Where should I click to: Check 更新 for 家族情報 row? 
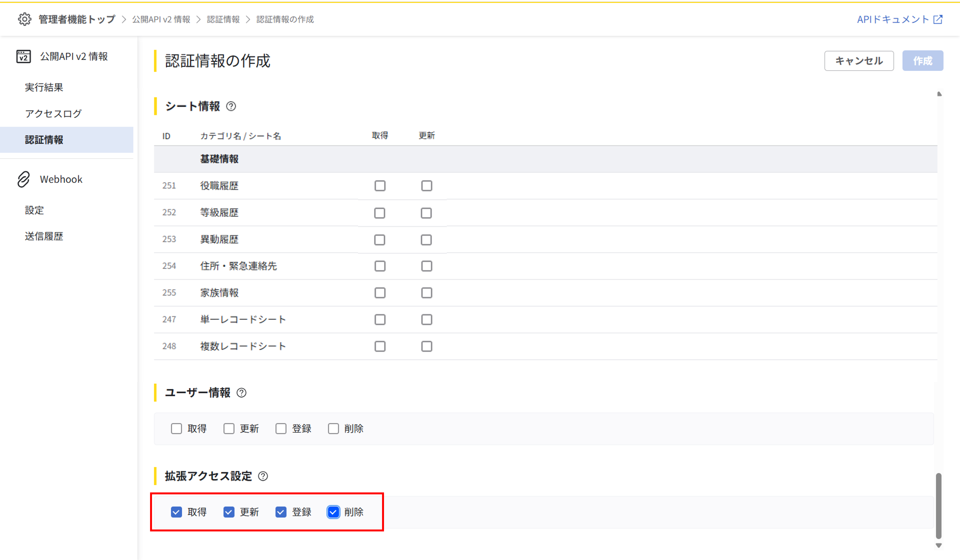tap(427, 293)
